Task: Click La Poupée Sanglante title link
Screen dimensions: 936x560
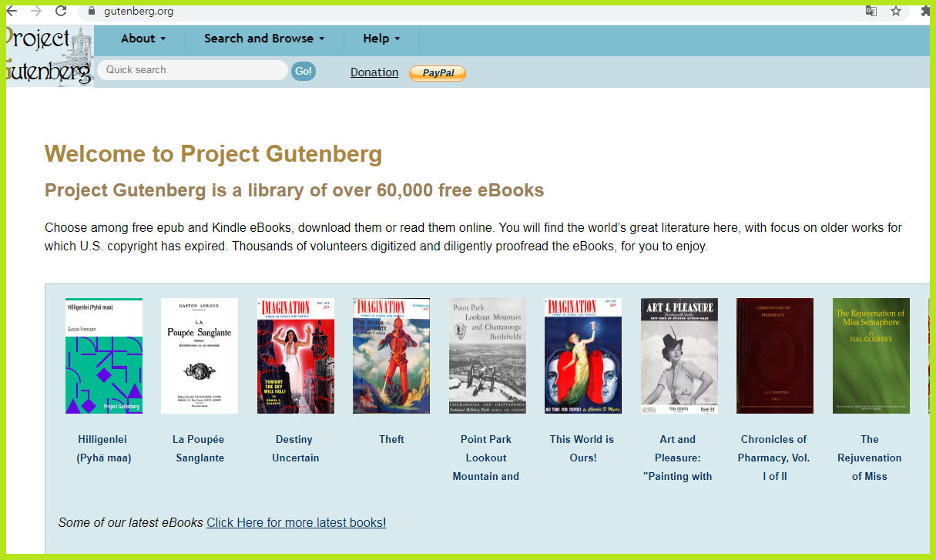Action: [x=199, y=448]
